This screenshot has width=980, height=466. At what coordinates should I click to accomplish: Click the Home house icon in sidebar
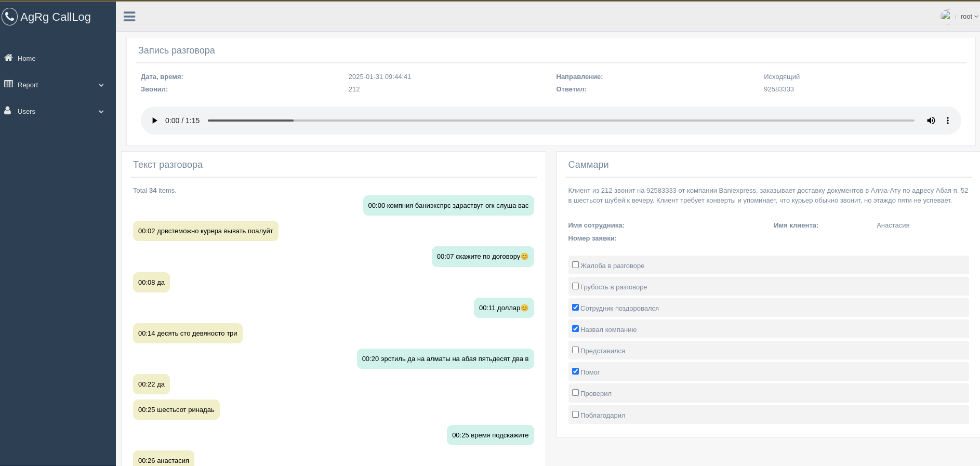click(x=8, y=58)
